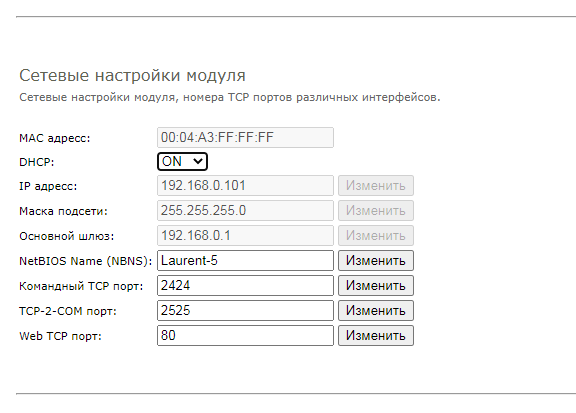This screenshot has width=576, height=413.
Task: Click disabled Изменить beside Маска подсети
Action: (376, 211)
